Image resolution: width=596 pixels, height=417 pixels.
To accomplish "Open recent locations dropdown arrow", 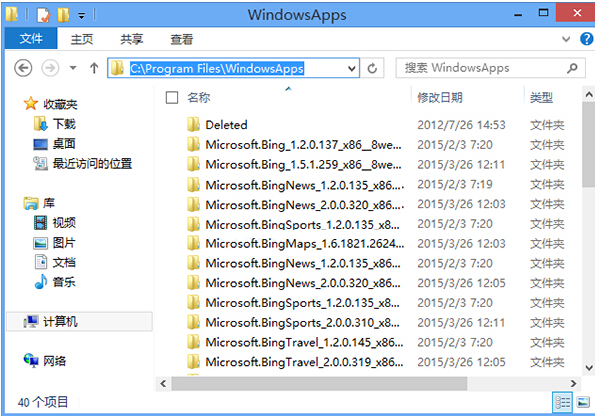I will pos(73,68).
